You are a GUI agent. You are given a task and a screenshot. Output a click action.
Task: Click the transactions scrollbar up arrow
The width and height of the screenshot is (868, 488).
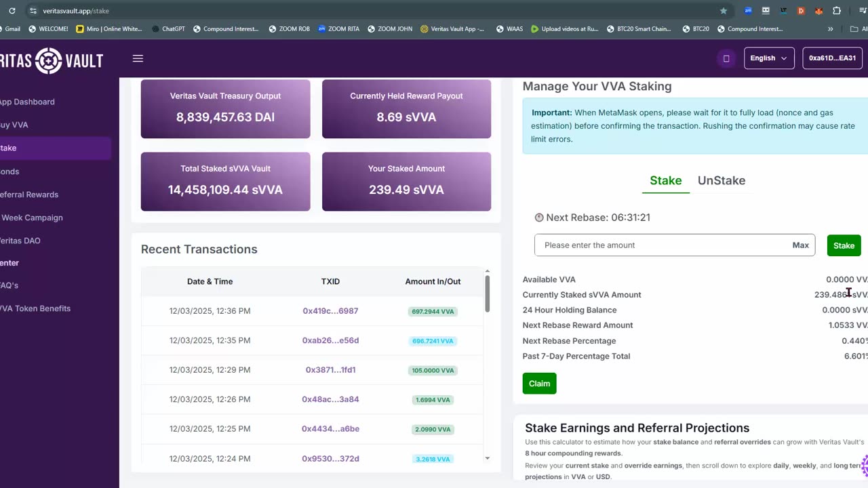pos(487,271)
